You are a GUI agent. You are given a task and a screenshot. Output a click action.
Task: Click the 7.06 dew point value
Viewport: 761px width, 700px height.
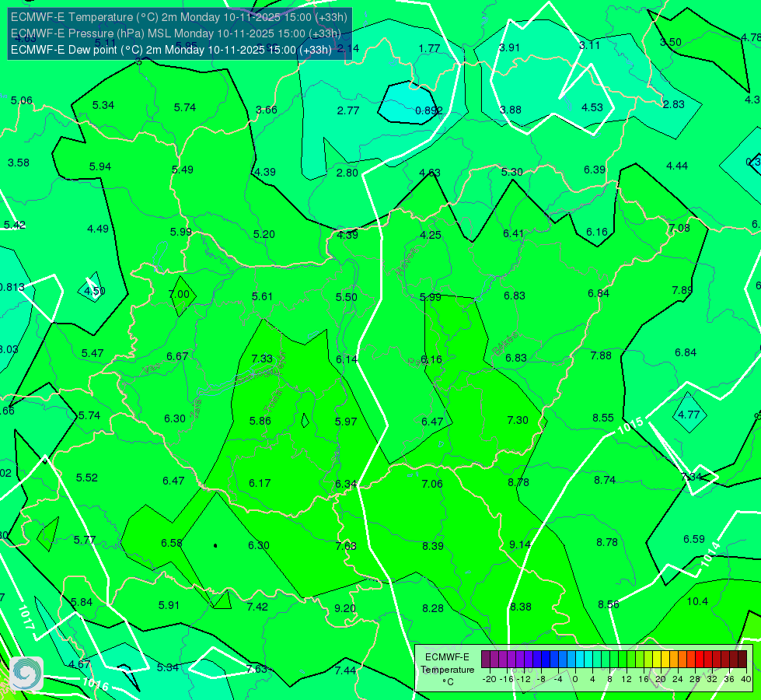(432, 483)
